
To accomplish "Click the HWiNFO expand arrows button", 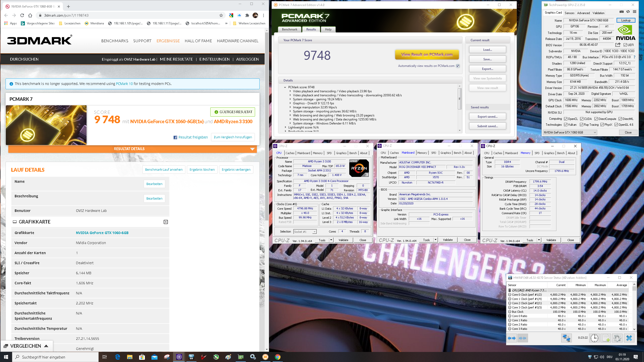I will [x=512, y=338].
